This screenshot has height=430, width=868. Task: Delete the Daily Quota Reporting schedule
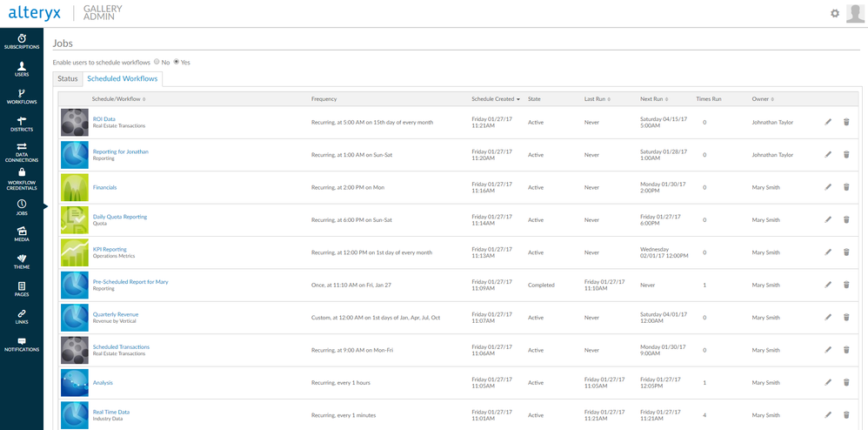(846, 219)
